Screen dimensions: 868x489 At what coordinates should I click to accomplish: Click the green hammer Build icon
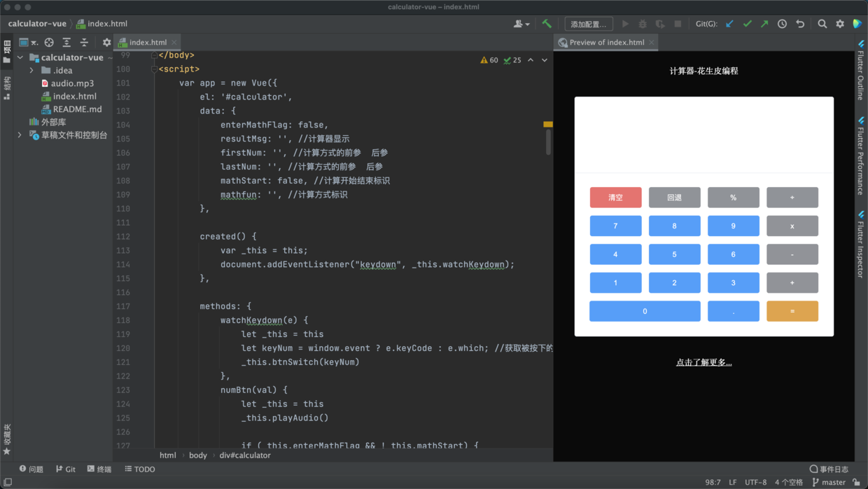tap(547, 24)
